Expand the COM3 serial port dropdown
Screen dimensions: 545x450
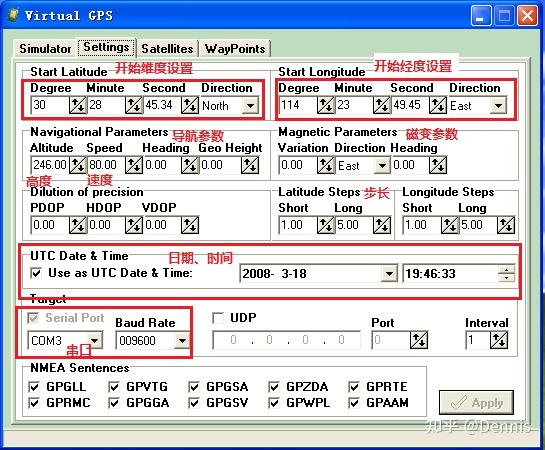tap(94, 341)
